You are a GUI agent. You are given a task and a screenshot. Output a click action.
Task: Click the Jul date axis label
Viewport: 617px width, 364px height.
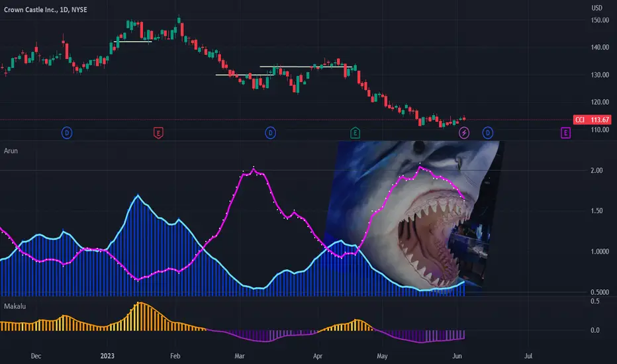(x=528, y=356)
